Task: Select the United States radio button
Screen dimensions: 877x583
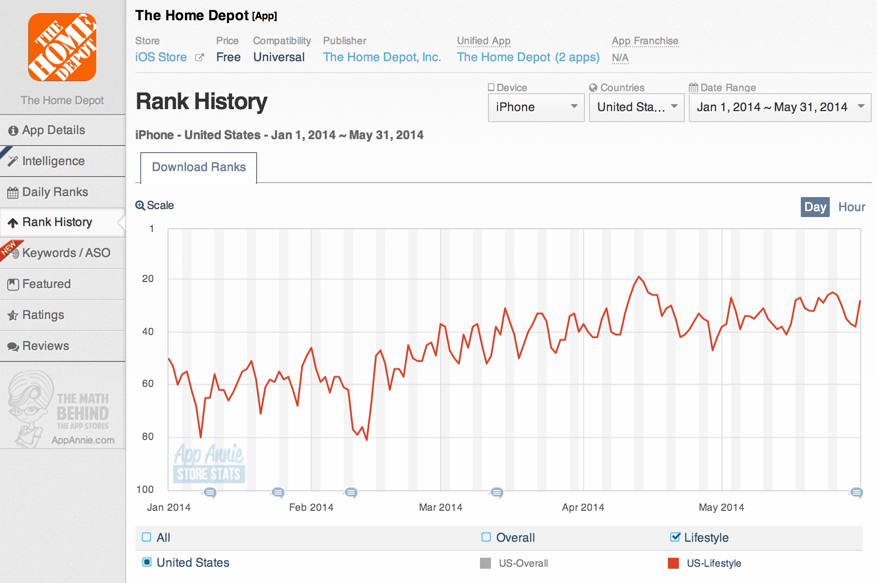Action: (x=147, y=562)
